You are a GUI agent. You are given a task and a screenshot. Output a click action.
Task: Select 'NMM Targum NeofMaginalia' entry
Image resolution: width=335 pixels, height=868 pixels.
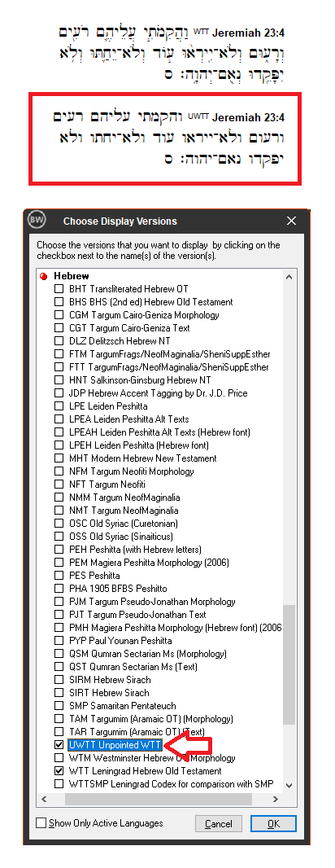click(x=124, y=498)
